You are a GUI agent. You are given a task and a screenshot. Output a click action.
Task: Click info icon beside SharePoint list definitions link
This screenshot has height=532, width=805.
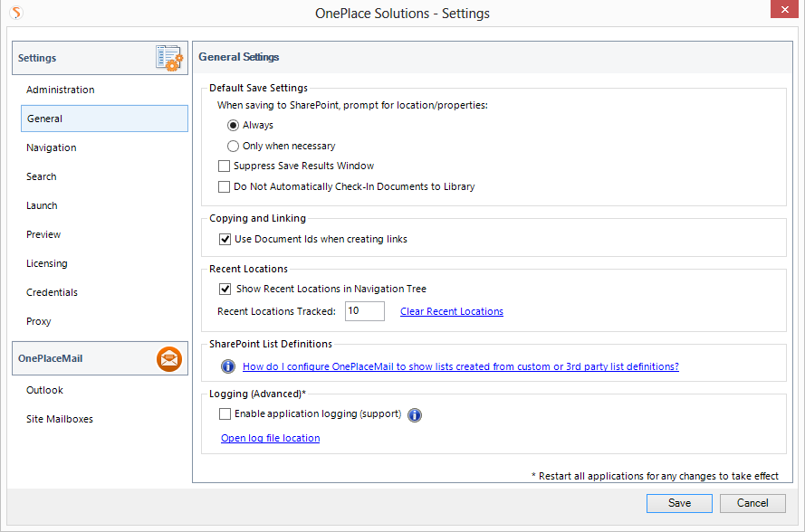pos(228,366)
